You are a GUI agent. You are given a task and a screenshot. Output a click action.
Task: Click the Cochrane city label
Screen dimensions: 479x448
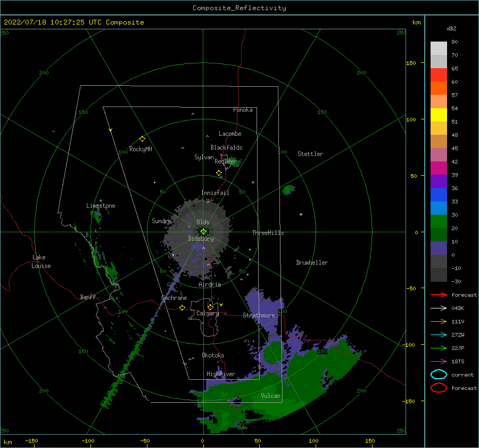tap(174, 298)
